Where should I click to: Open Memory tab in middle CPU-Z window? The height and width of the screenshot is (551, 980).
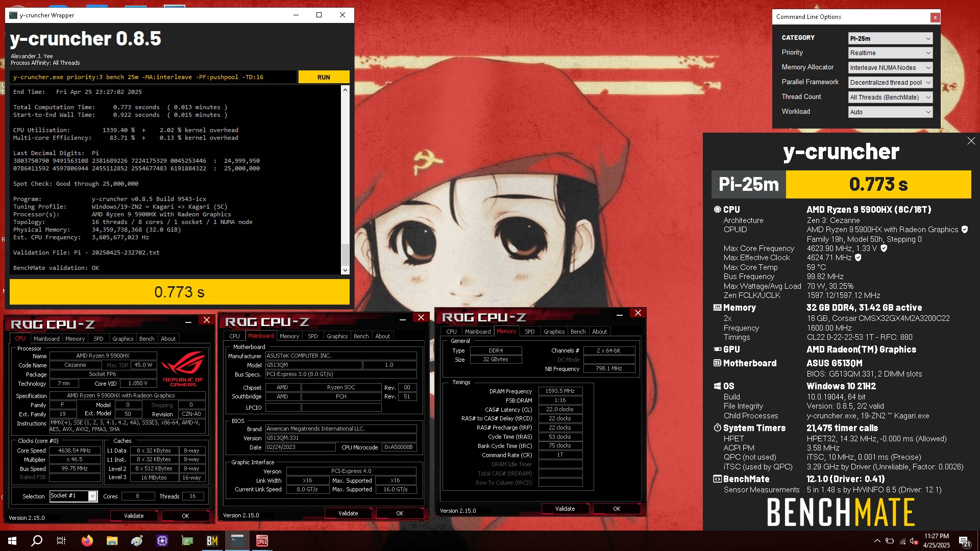289,336
